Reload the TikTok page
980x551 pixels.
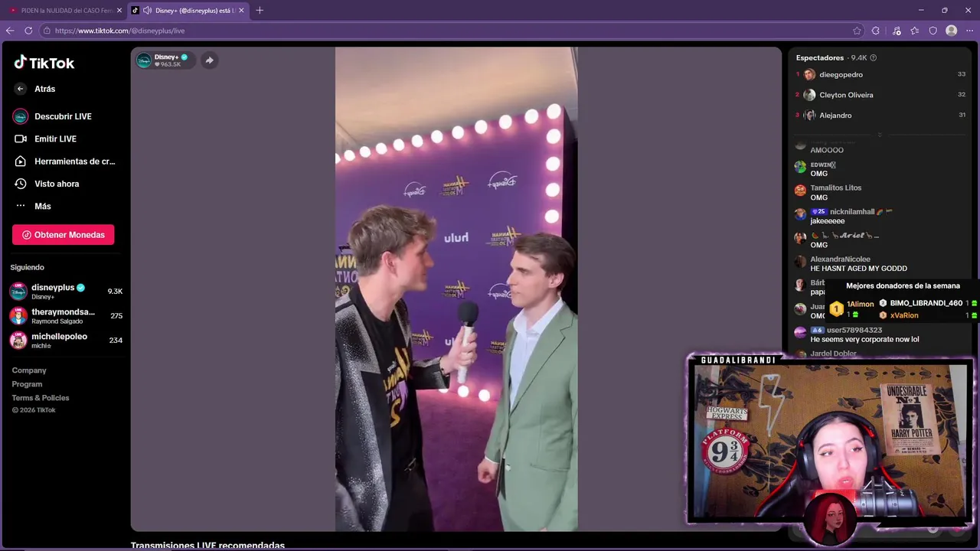coord(28,31)
